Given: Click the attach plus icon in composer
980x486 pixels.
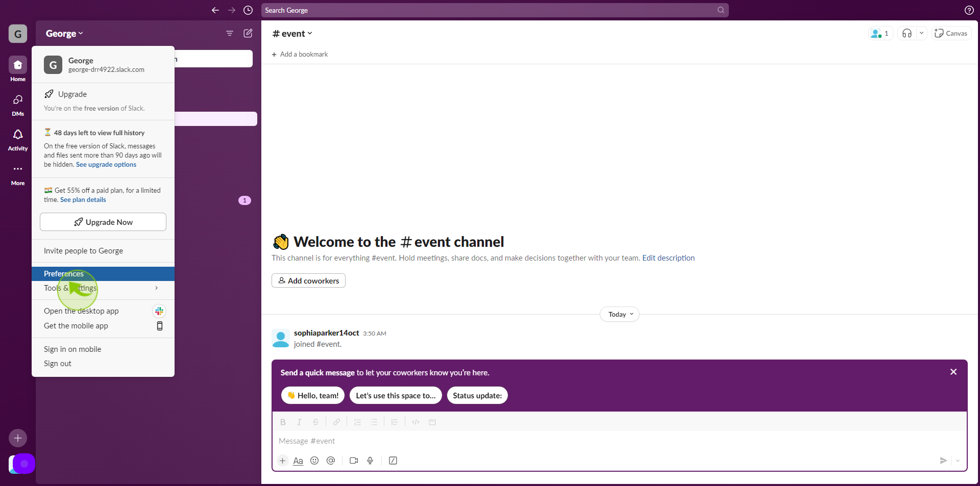Looking at the screenshot, I should click(282, 461).
